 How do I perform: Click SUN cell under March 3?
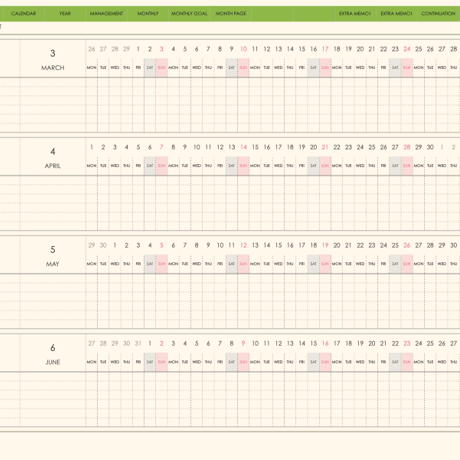pyautogui.click(x=162, y=68)
